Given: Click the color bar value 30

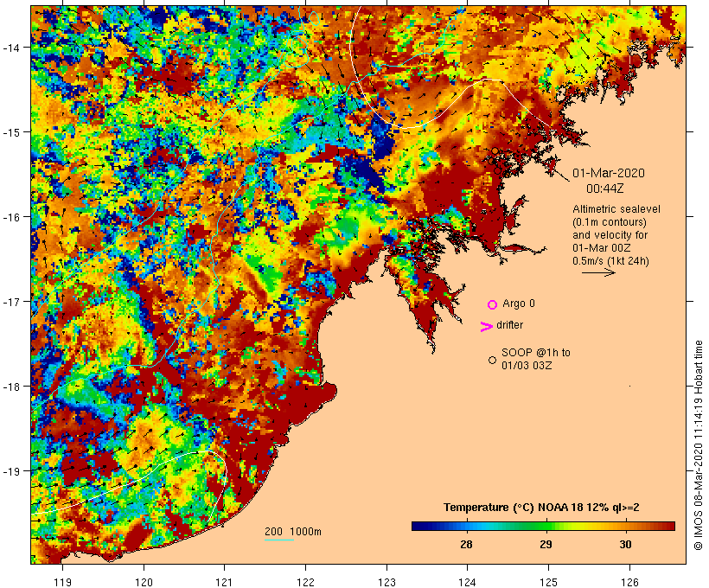Looking at the screenshot, I should click(625, 545).
